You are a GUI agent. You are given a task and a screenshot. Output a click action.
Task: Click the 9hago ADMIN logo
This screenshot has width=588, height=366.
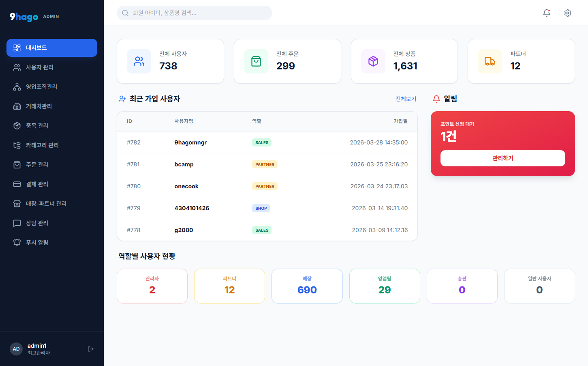pyautogui.click(x=24, y=17)
